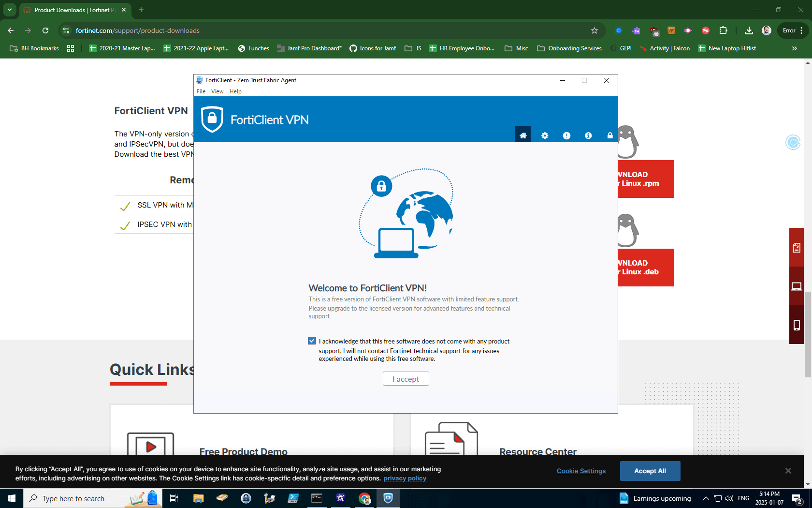812x508 pixels.
Task: Uncheck the acknowledge free software checkbox
Action: click(x=312, y=341)
